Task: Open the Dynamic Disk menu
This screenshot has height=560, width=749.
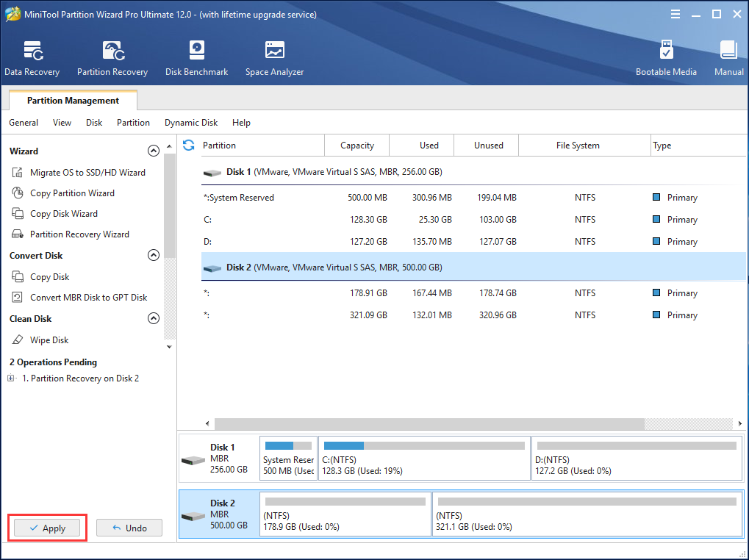Action: 191,123
